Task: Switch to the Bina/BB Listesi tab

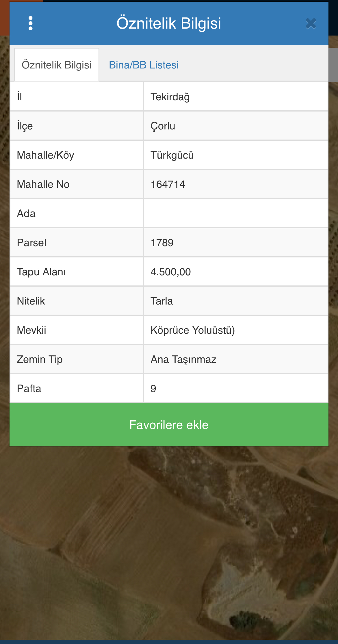Action: click(144, 65)
